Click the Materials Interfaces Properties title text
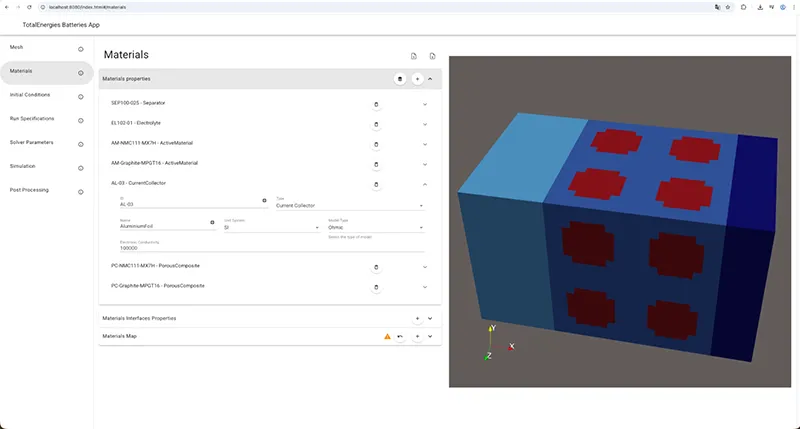The image size is (800, 429). pyautogui.click(x=139, y=318)
